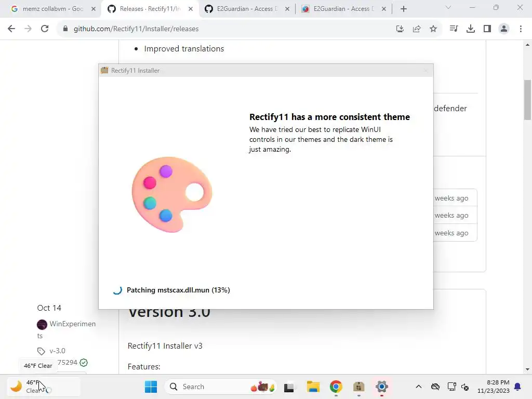Click the WinExperiments avatar image
The image size is (532, 399).
click(x=42, y=325)
